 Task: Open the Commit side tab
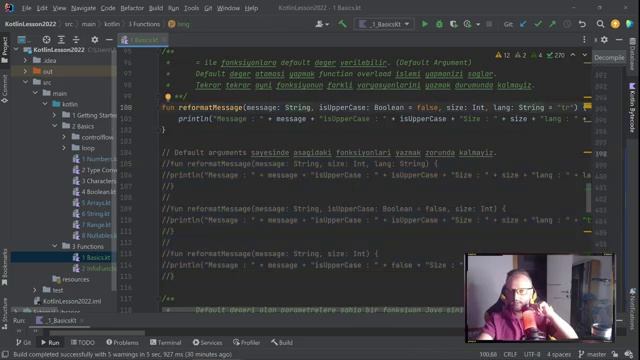coord(4,89)
